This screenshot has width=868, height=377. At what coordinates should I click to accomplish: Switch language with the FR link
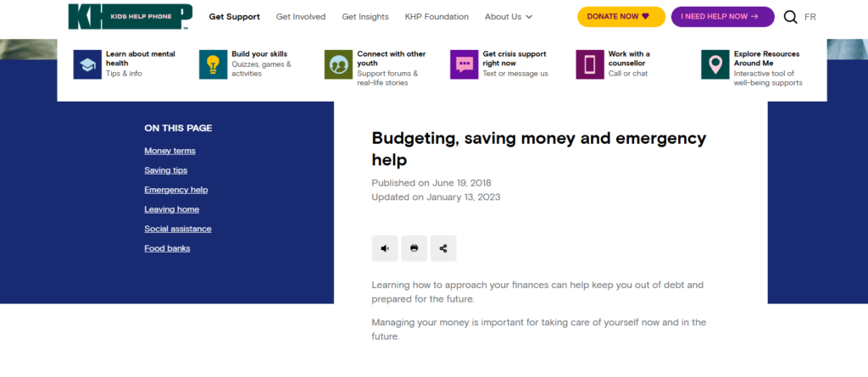tap(810, 17)
